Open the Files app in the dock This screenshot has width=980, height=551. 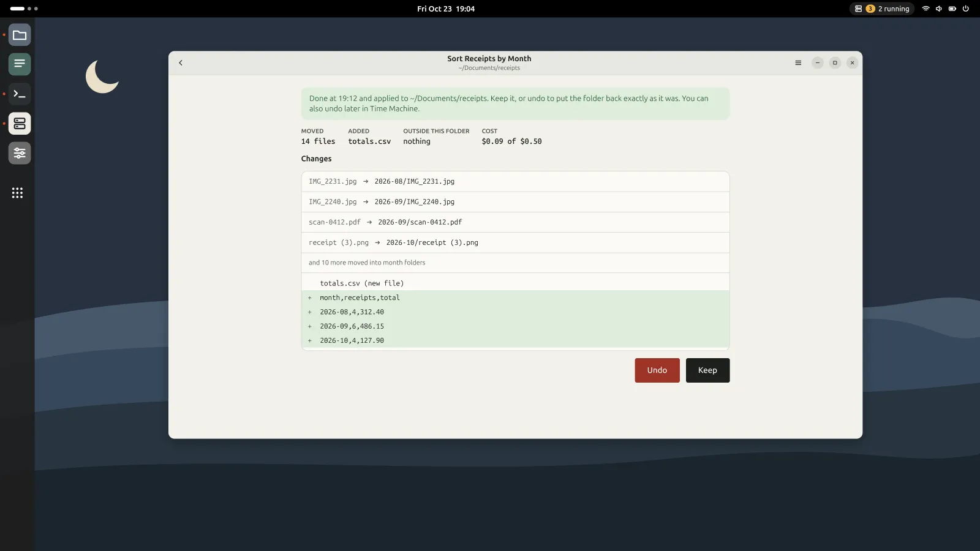[x=20, y=35]
